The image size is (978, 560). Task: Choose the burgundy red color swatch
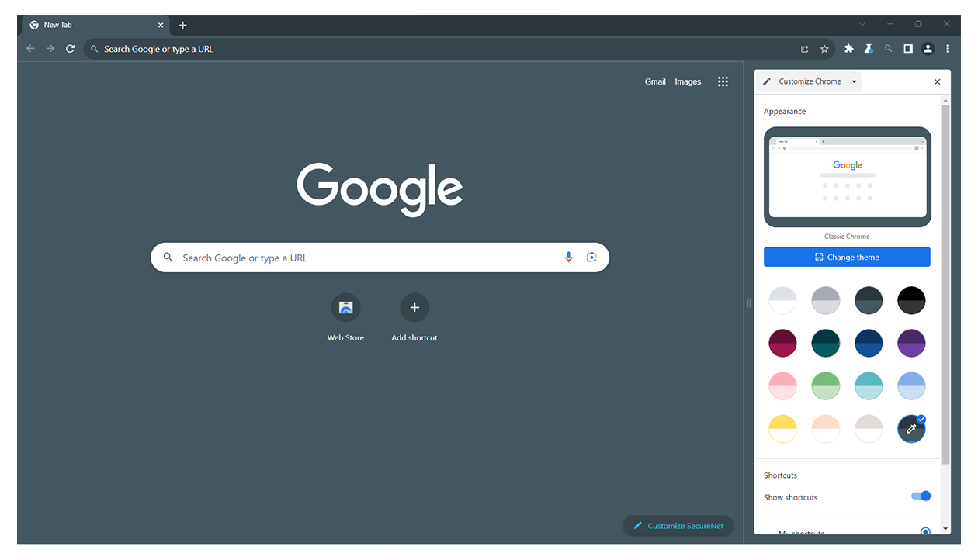(782, 343)
